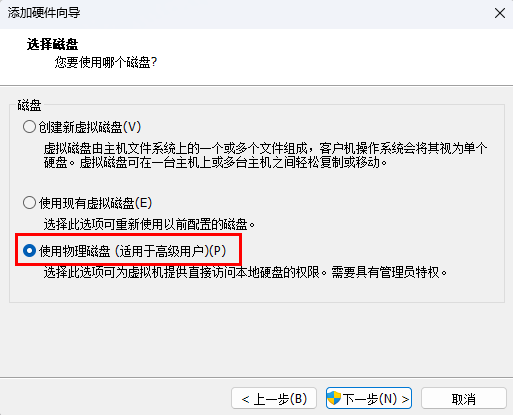Close the 添加硬件向导 dialog with X
Viewport: 513px width, 415px height.
(500, 13)
